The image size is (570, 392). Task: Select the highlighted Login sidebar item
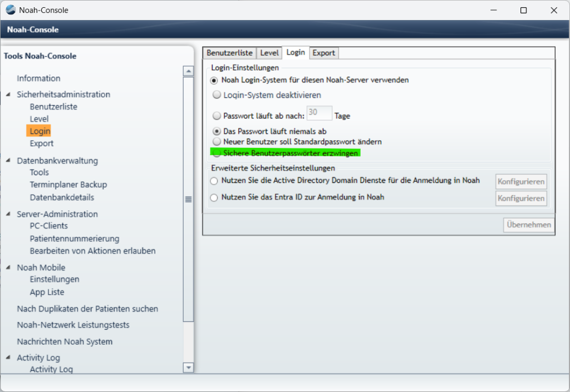pyautogui.click(x=39, y=131)
